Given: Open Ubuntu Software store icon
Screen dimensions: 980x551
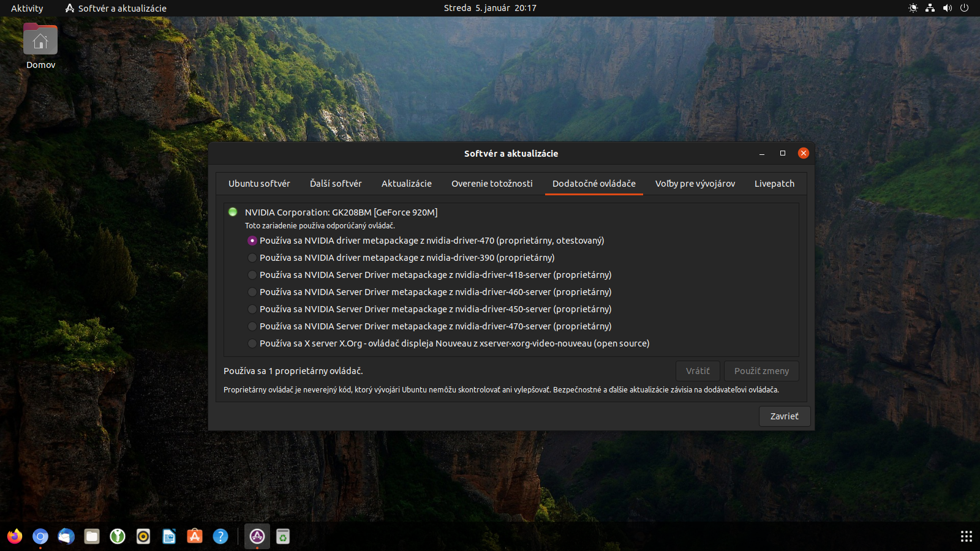Looking at the screenshot, I should [x=195, y=536].
